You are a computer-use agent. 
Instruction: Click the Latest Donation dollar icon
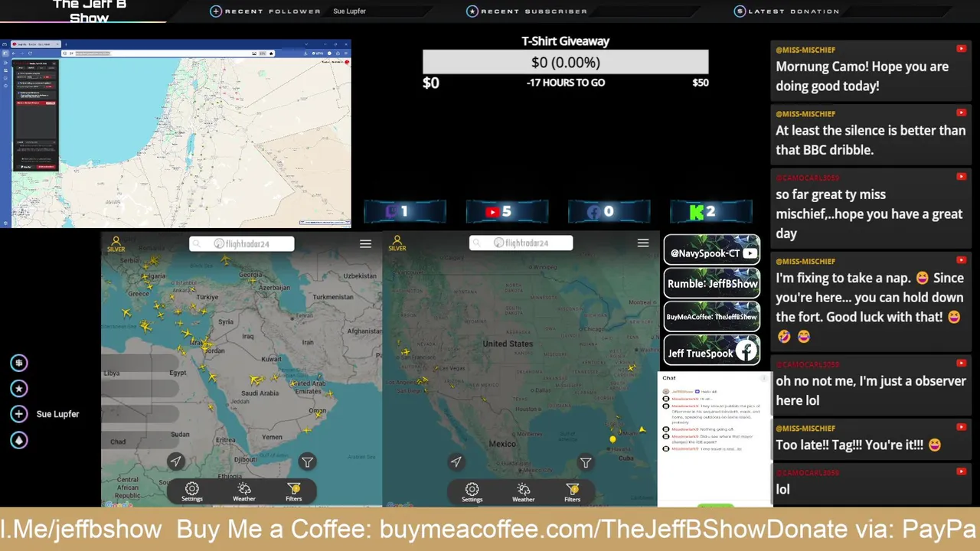click(740, 11)
